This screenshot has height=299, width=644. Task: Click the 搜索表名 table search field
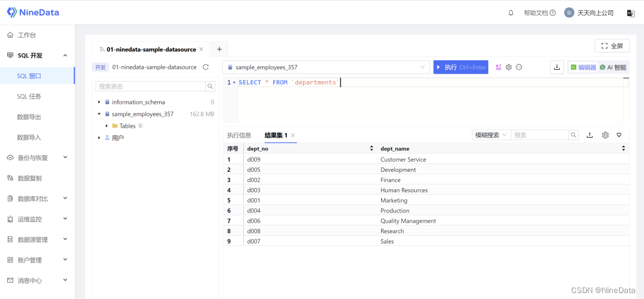pos(150,87)
